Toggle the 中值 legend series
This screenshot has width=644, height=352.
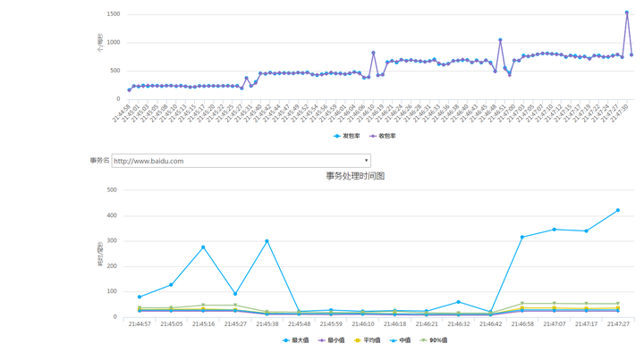(x=400, y=340)
